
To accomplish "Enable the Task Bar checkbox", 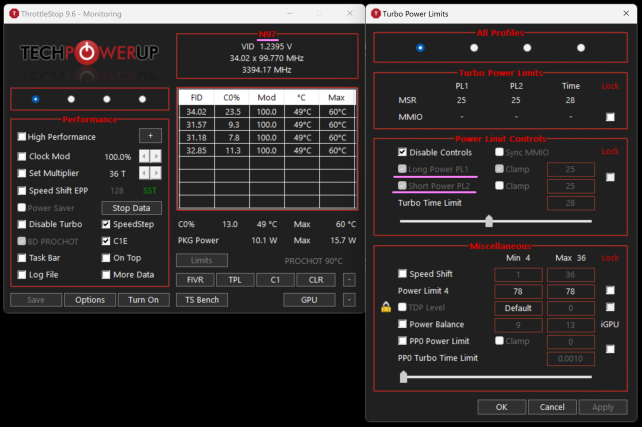I will (x=22, y=258).
